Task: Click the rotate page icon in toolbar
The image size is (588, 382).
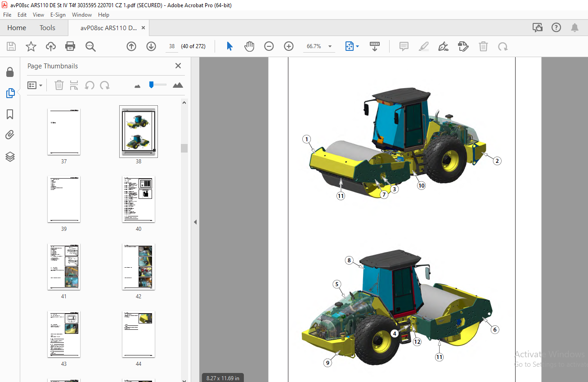Action: click(503, 46)
